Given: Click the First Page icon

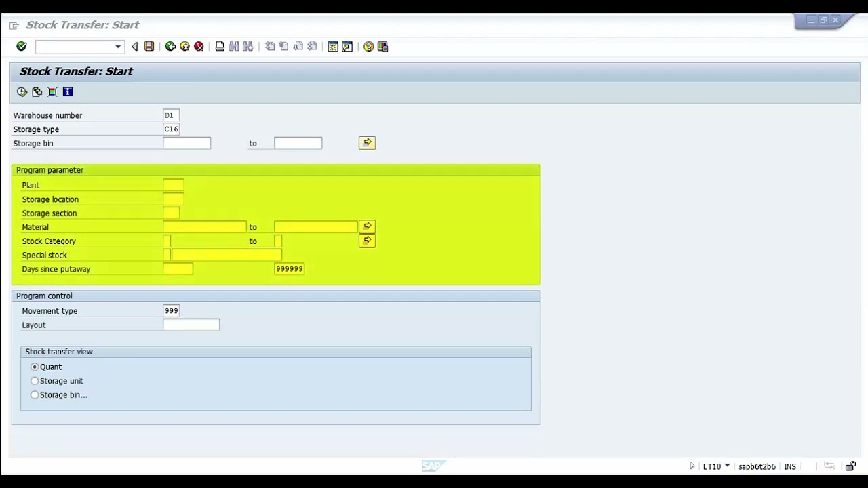Looking at the screenshot, I should pos(270,46).
